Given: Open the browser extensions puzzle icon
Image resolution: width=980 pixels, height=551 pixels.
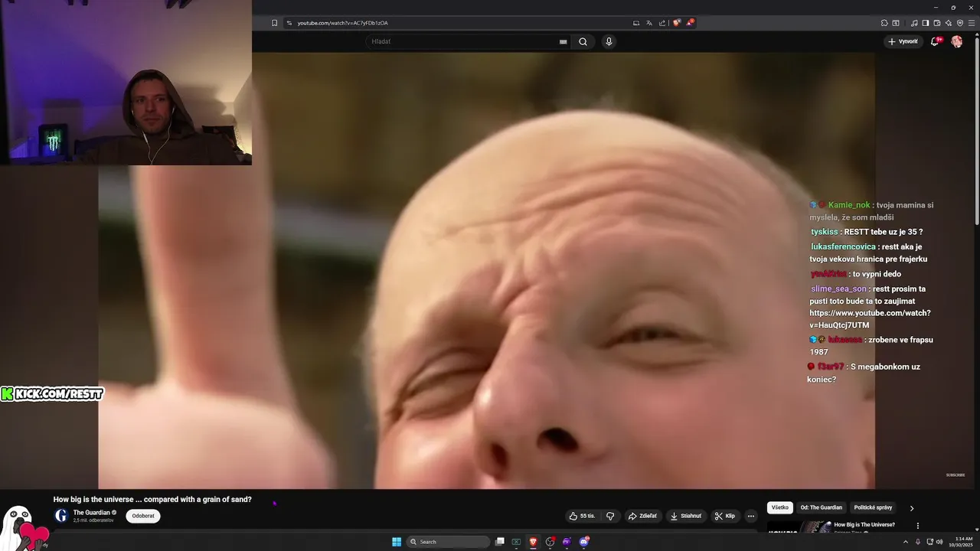Looking at the screenshot, I should [x=884, y=23].
